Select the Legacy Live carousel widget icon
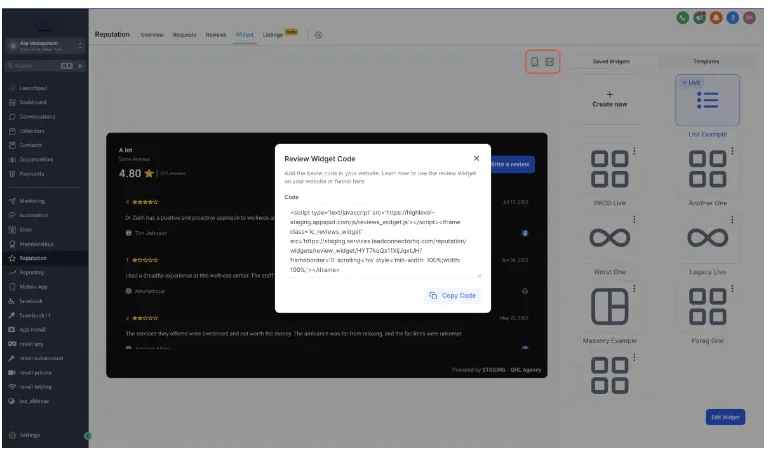Screen dimensions: 769x454 pos(707,238)
